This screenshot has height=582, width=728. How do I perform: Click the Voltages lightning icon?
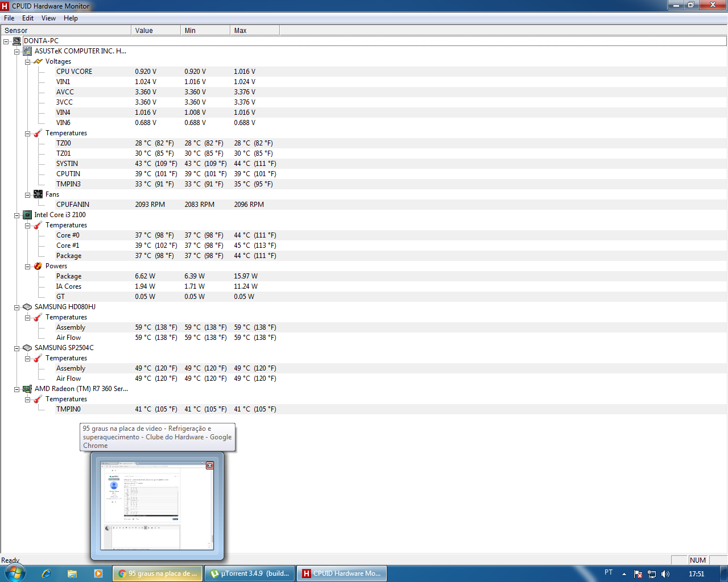pos(38,61)
